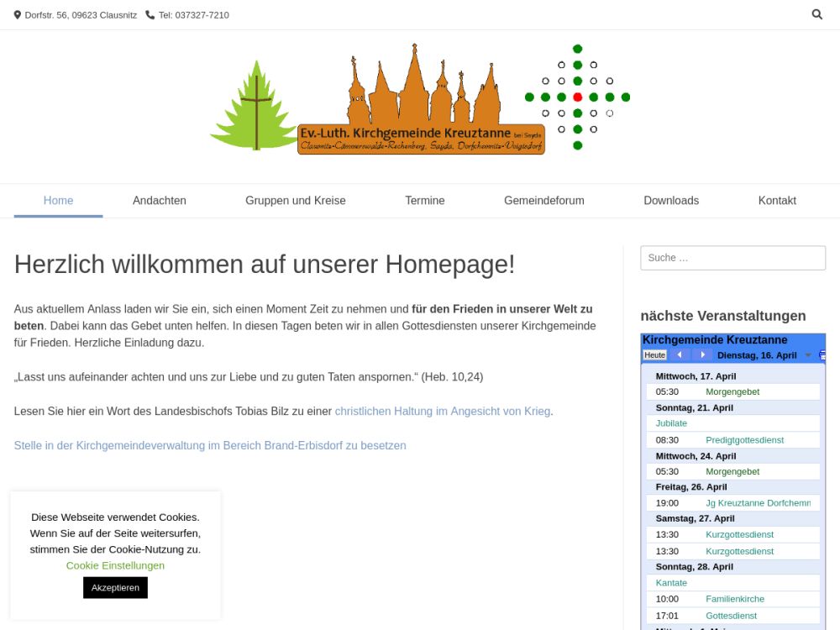
Task: Open Cookie Einstellungen link
Action: click(x=115, y=565)
